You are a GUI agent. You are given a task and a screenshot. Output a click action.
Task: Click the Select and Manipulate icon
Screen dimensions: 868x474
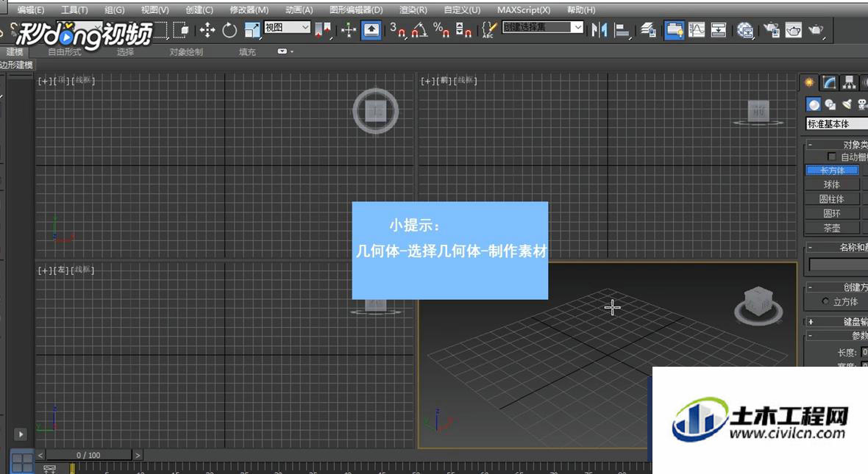click(348, 30)
